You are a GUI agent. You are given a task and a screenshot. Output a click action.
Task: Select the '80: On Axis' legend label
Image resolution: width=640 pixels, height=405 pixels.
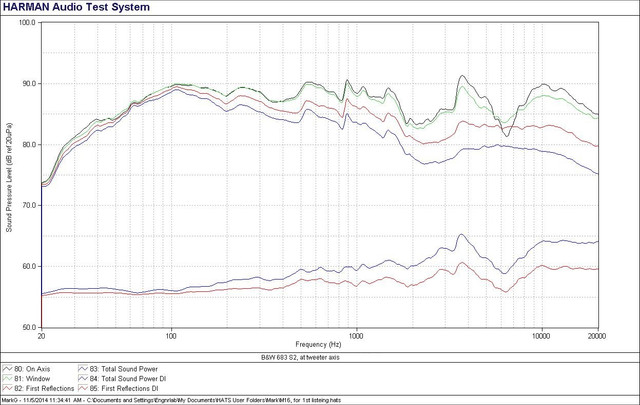tap(32, 369)
